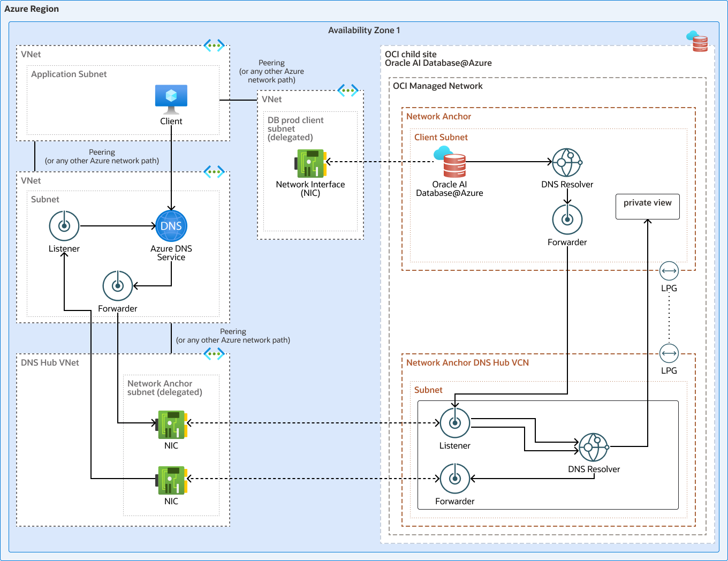Select the "OCI child site" label
Viewport: 728px width, 561px height.
(x=411, y=54)
